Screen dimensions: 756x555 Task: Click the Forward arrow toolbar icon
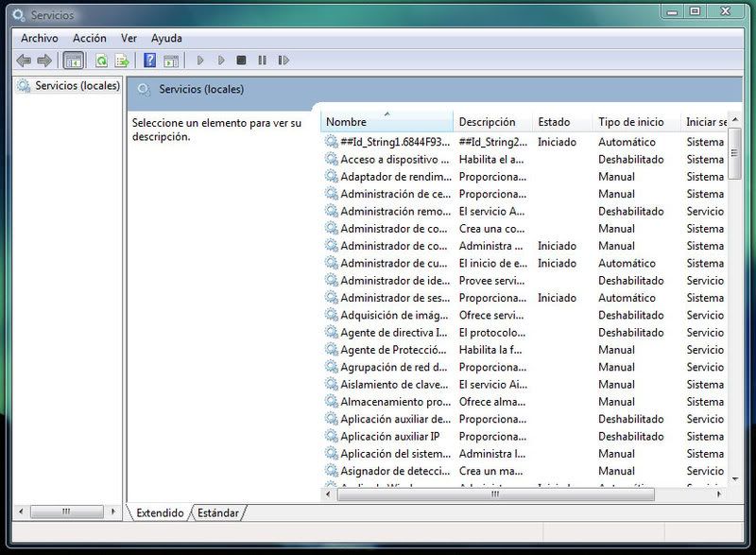pos(44,61)
